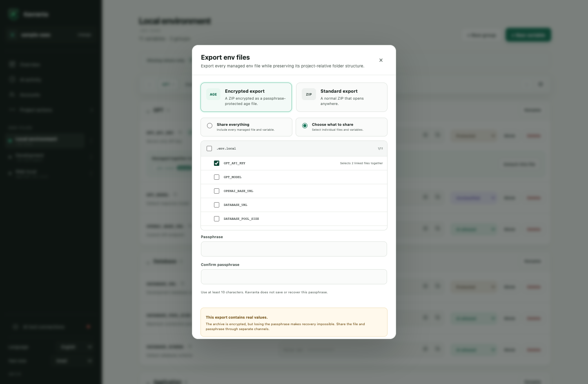Check the GPT_MODEL variable checkbox
588x384 pixels.
[216, 177]
